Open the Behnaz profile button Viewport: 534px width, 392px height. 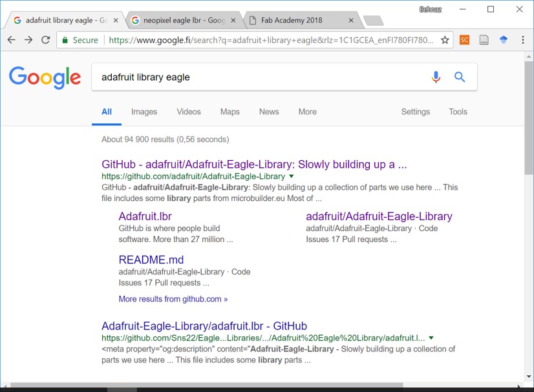coord(431,9)
